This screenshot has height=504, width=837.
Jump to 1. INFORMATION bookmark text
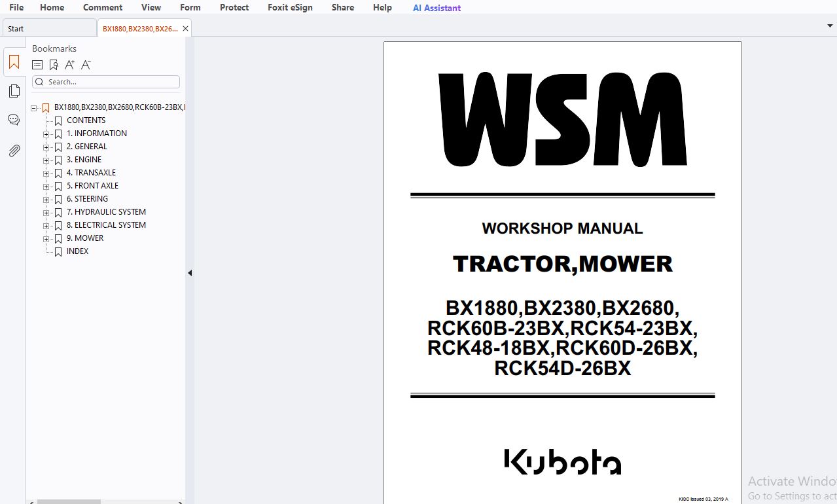pyautogui.click(x=97, y=134)
